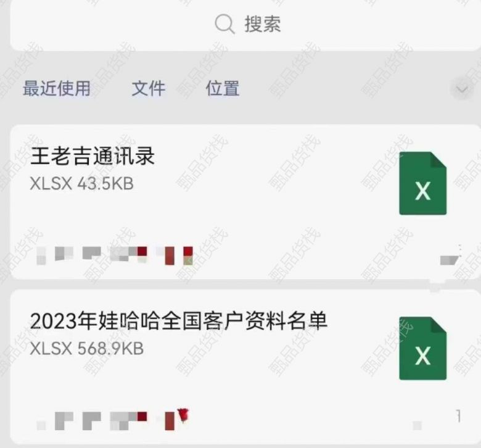This screenshot has width=481, height=448.
Task: Select the XLSX 568.9KB file size label
Action: (x=87, y=349)
